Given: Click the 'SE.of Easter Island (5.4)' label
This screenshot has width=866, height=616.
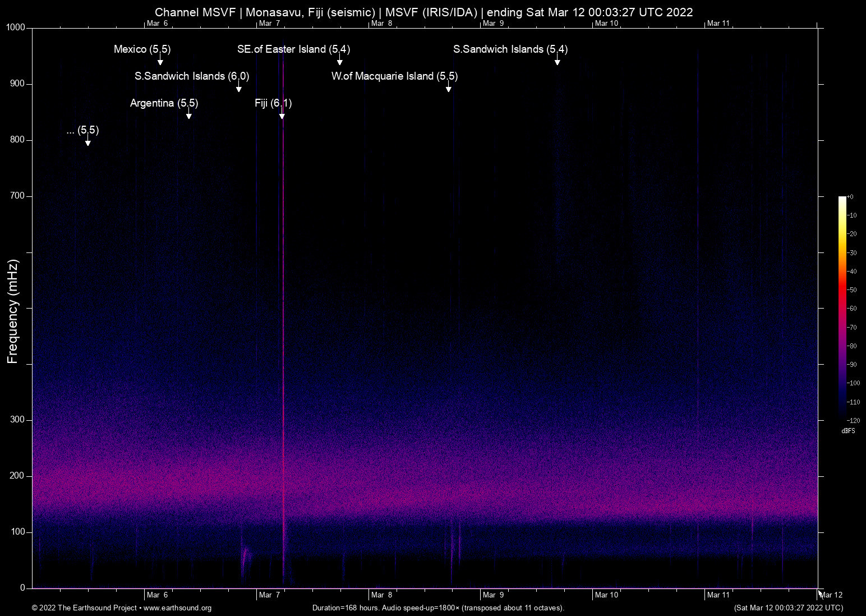Looking at the screenshot, I should (x=294, y=49).
